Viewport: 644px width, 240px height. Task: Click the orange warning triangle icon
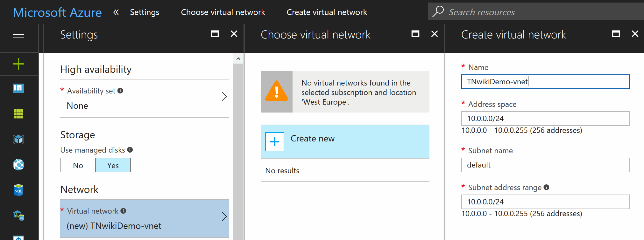tap(277, 92)
